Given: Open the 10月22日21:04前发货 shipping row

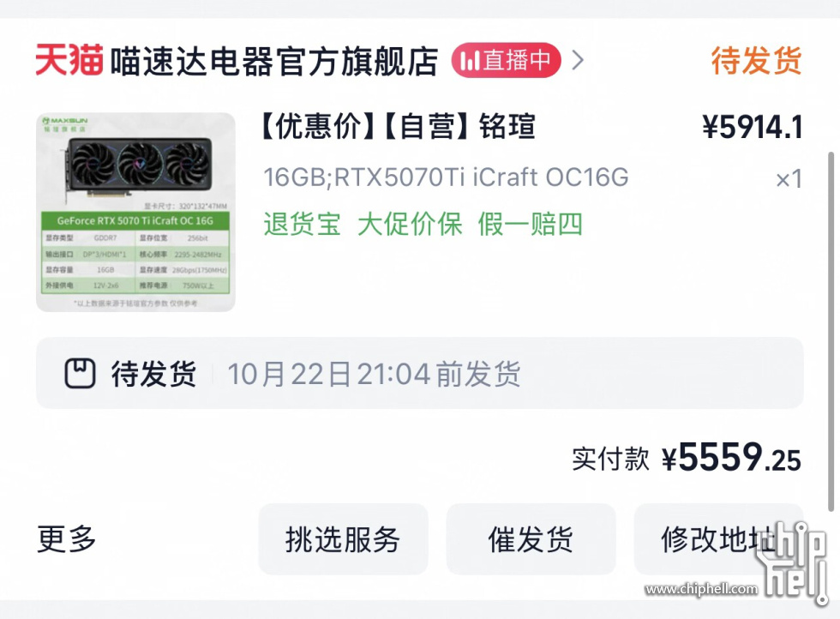Looking at the screenshot, I should click(374, 375).
